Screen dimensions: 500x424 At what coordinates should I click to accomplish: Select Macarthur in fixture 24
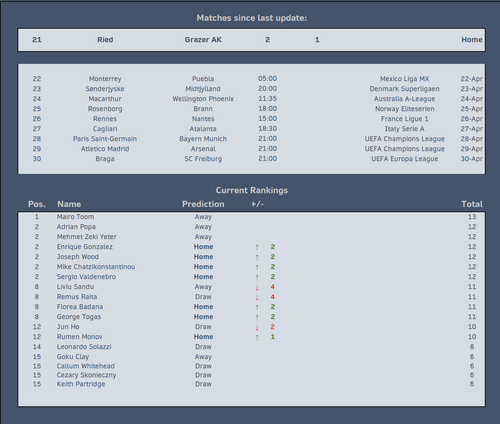tap(105, 99)
